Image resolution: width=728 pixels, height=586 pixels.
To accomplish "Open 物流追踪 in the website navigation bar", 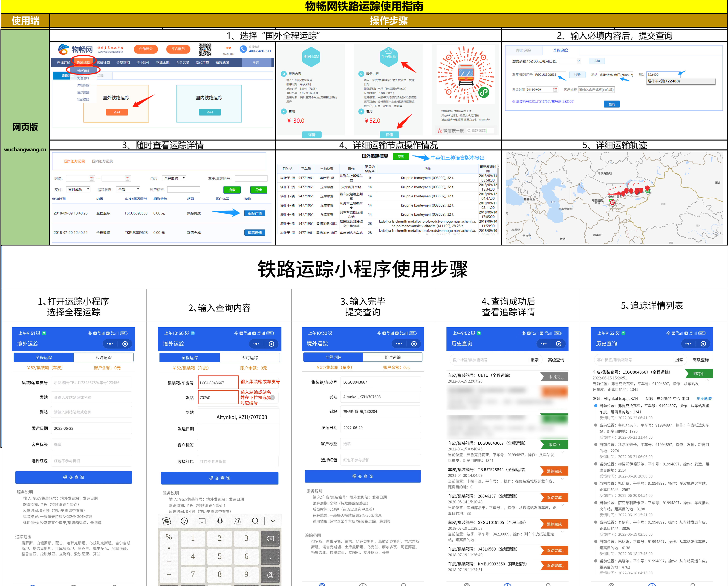I will pos(83,63).
